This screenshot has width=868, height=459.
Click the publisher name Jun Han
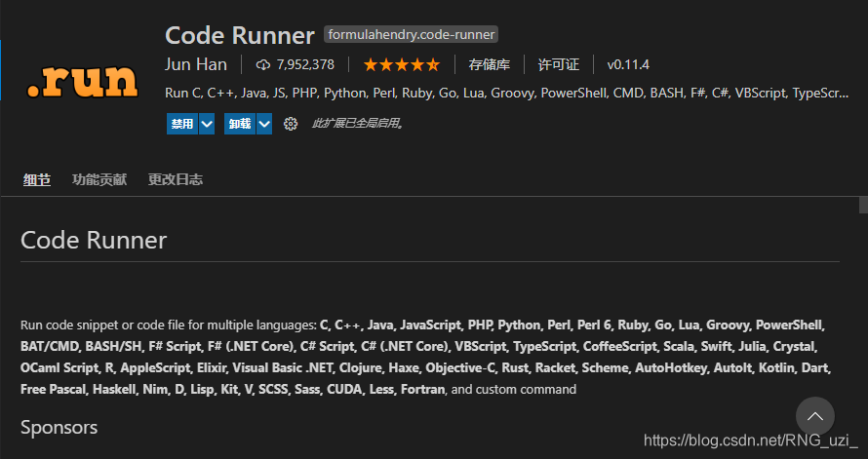196,64
